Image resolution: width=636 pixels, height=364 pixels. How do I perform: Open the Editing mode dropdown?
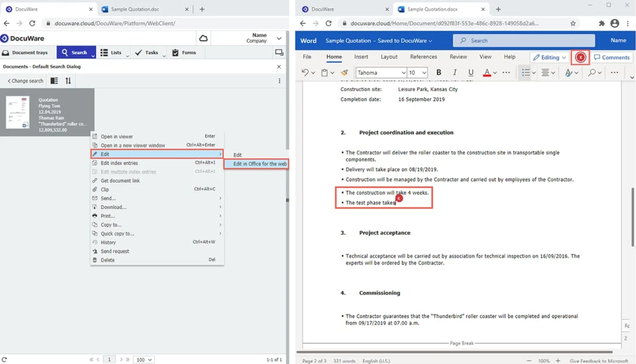pos(549,57)
